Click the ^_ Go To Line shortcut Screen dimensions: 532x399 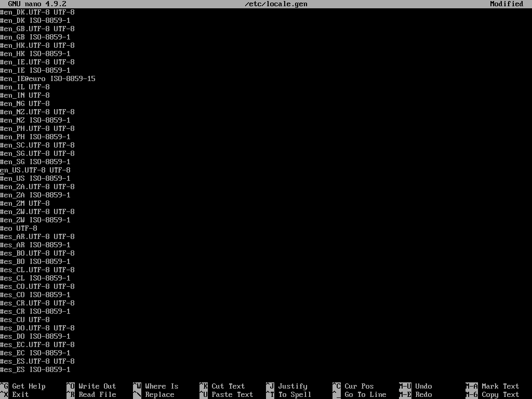(x=360, y=395)
